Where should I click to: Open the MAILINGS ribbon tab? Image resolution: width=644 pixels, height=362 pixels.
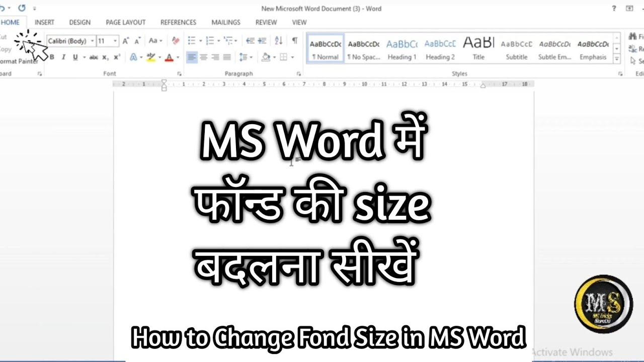click(x=225, y=22)
